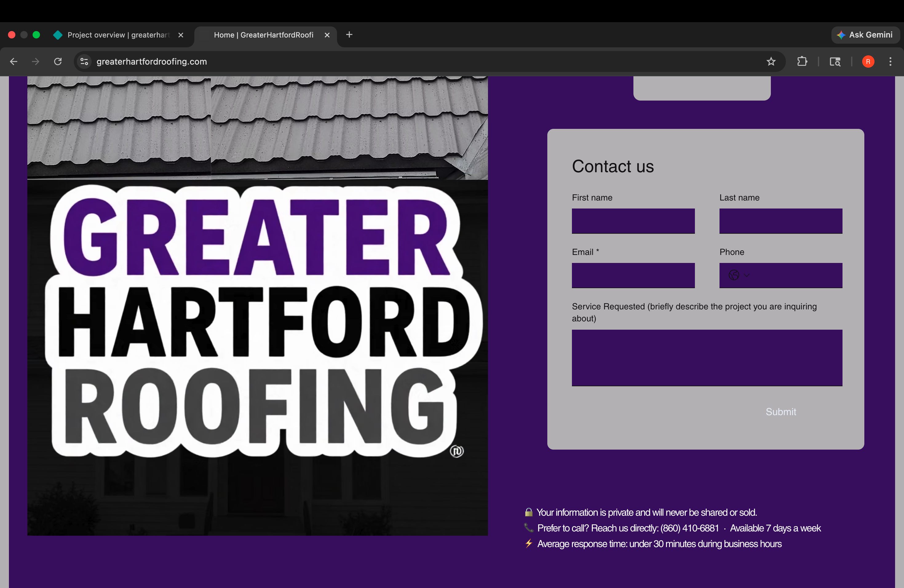The image size is (904, 588).
Task: Focus the Last name field
Action: [781, 221]
